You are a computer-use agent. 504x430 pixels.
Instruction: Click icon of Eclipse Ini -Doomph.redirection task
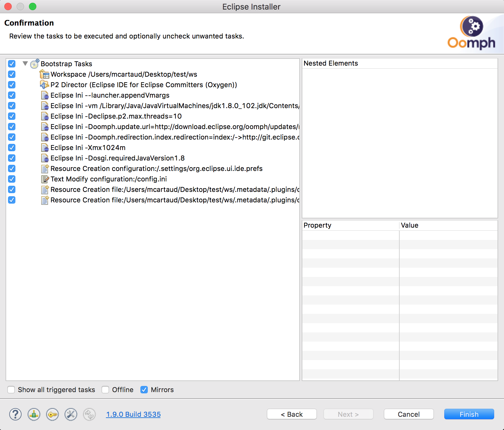pyautogui.click(x=45, y=137)
